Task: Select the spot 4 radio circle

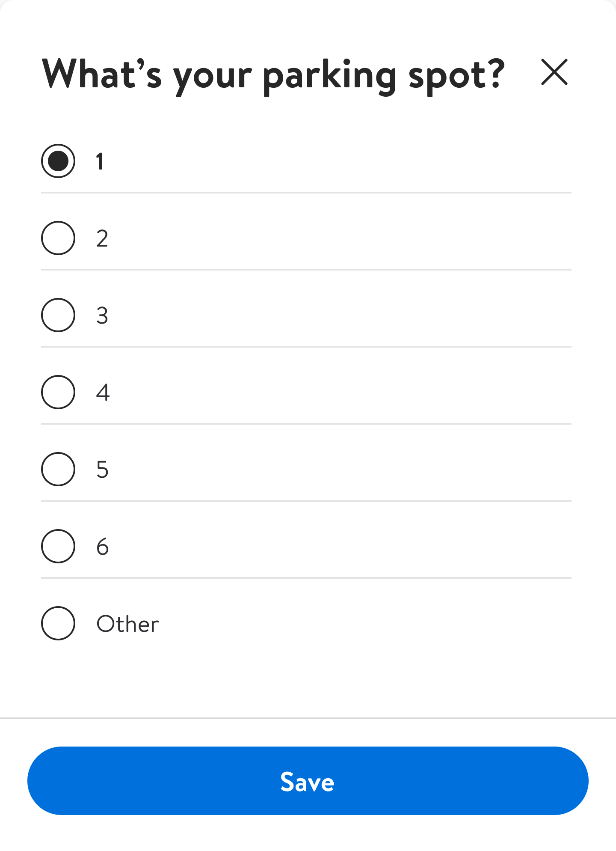Action: point(58,392)
